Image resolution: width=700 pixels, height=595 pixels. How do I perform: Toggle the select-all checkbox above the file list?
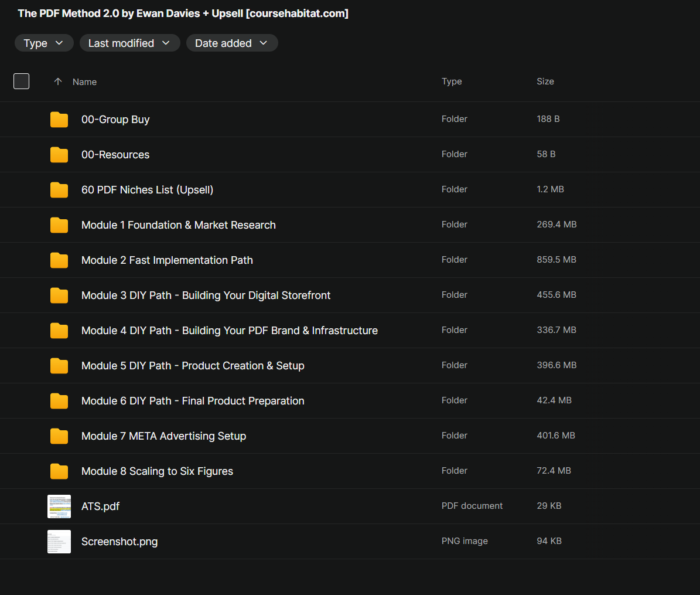click(21, 81)
